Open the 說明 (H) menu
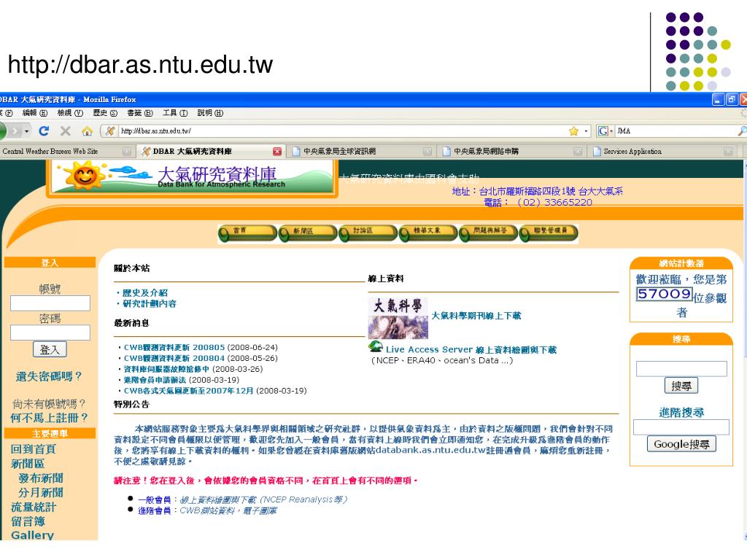Image resolution: width=747 pixels, height=560 pixels. tap(210, 113)
